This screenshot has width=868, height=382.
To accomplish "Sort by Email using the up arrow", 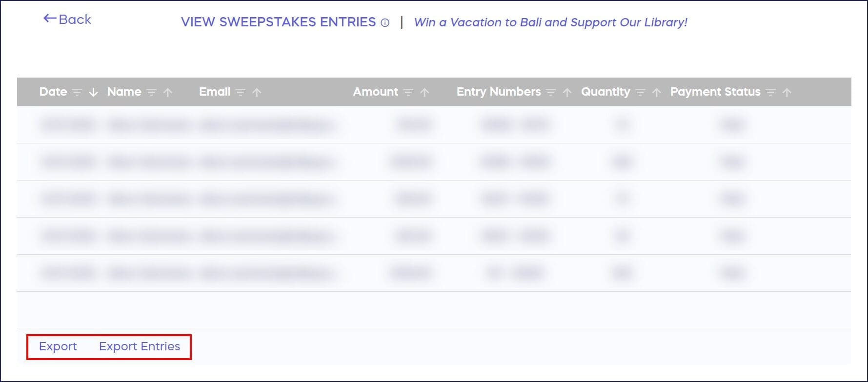I will (257, 92).
